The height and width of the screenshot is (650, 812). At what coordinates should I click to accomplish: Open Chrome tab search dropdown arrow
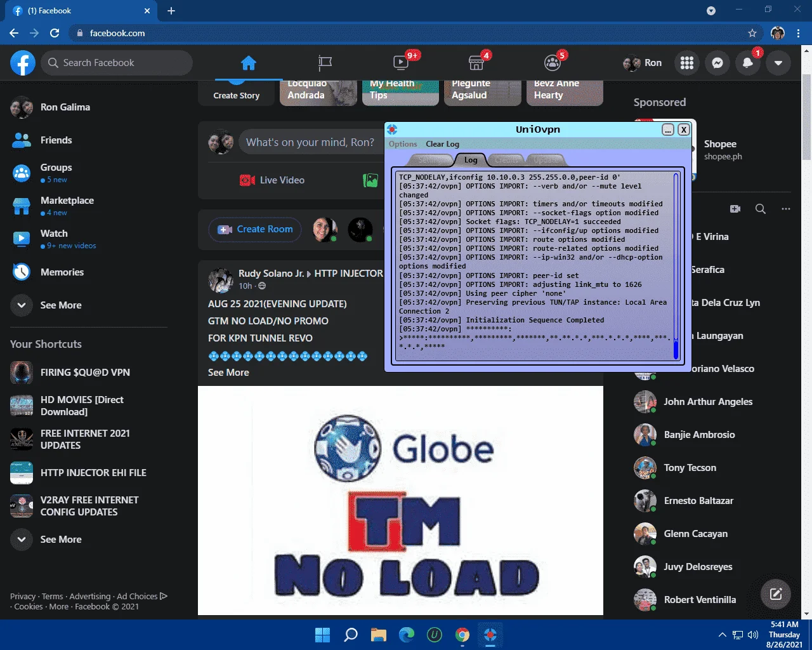coord(711,11)
